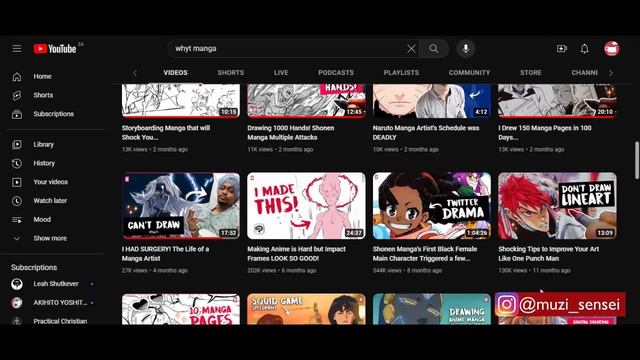The height and width of the screenshot is (360, 640).
Task: Play the 10:15 storyboarding thumbnail
Action: point(181,101)
